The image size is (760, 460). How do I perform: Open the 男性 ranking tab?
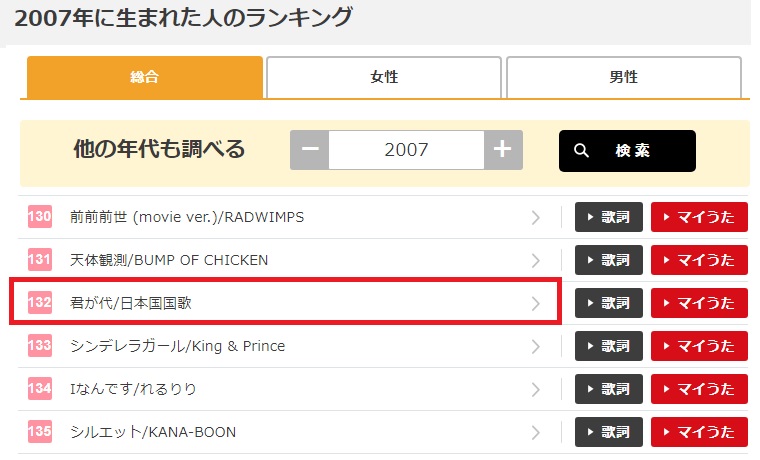coord(624,77)
